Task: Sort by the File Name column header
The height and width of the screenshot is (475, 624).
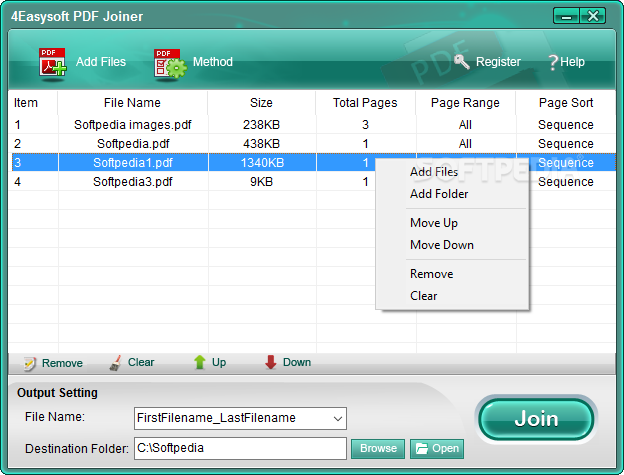Action: 132,103
